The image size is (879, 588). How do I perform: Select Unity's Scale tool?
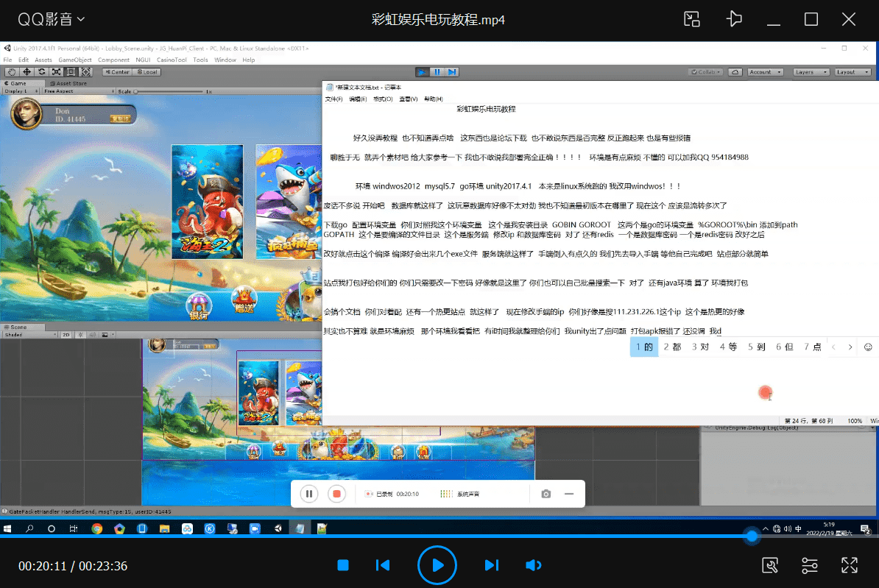click(55, 71)
